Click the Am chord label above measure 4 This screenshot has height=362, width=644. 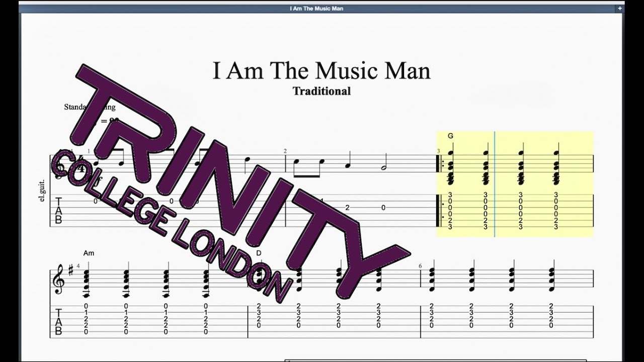(x=89, y=253)
